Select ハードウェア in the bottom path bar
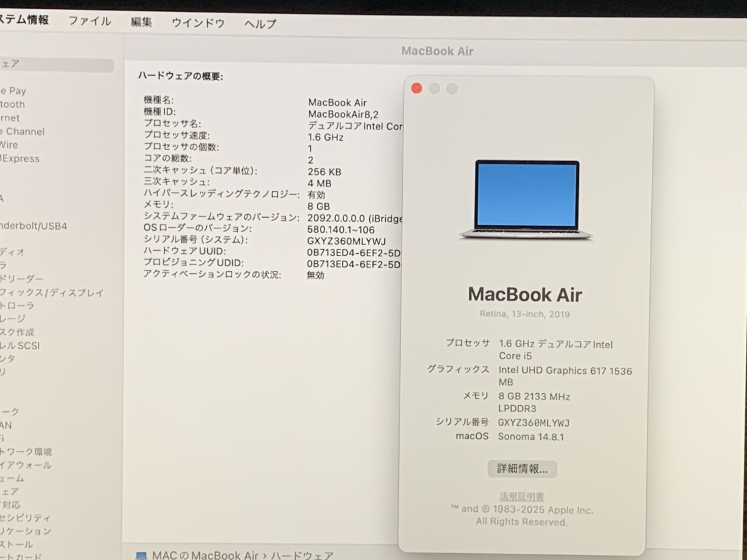Viewport: 747px width, 560px height. click(x=303, y=556)
